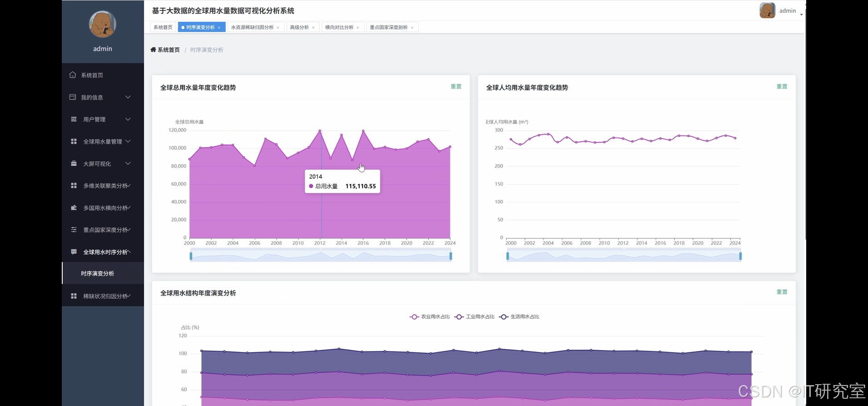The height and width of the screenshot is (406, 868).
Task: Close the 水资源稀缺归因分析 tab
Action: coord(278,28)
